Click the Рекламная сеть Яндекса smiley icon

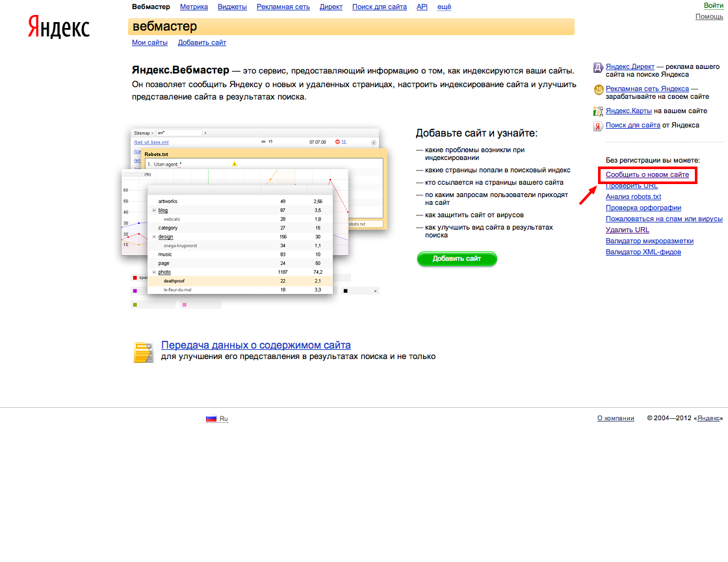pyautogui.click(x=599, y=90)
